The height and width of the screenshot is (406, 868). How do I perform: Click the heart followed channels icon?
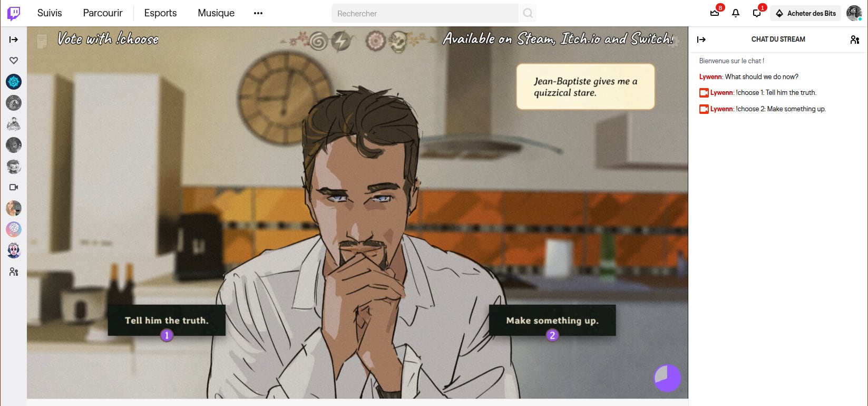coord(14,61)
